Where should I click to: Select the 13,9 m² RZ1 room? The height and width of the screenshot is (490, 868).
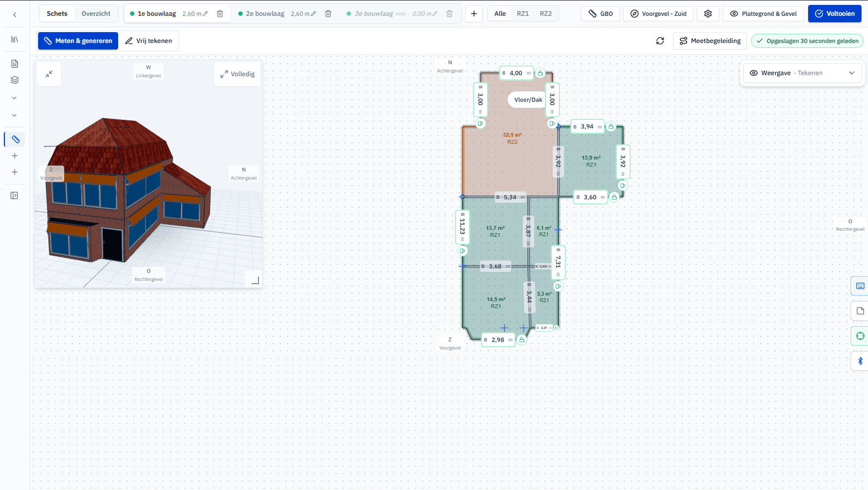pyautogui.click(x=591, y=161)
